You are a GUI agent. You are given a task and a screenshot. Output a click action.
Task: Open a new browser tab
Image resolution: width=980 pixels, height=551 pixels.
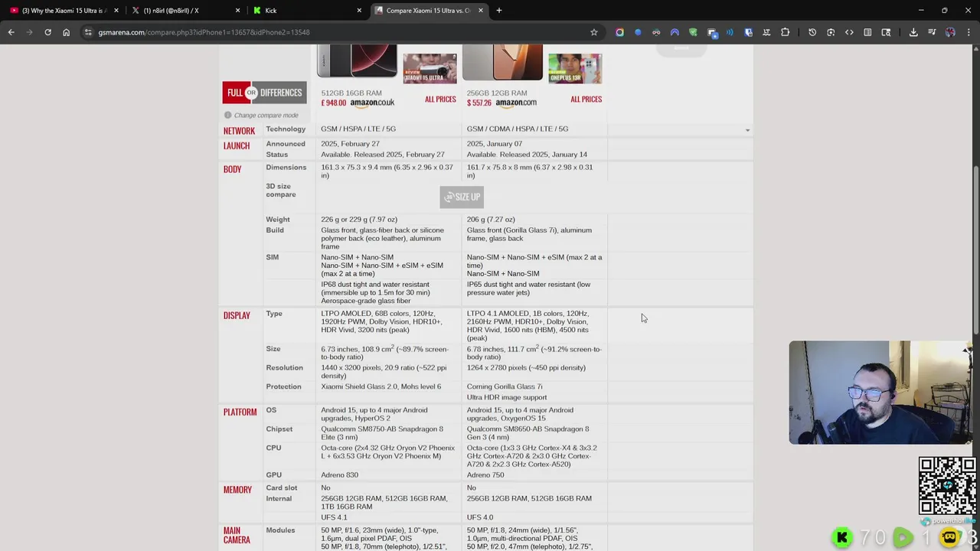click(499, 11)
